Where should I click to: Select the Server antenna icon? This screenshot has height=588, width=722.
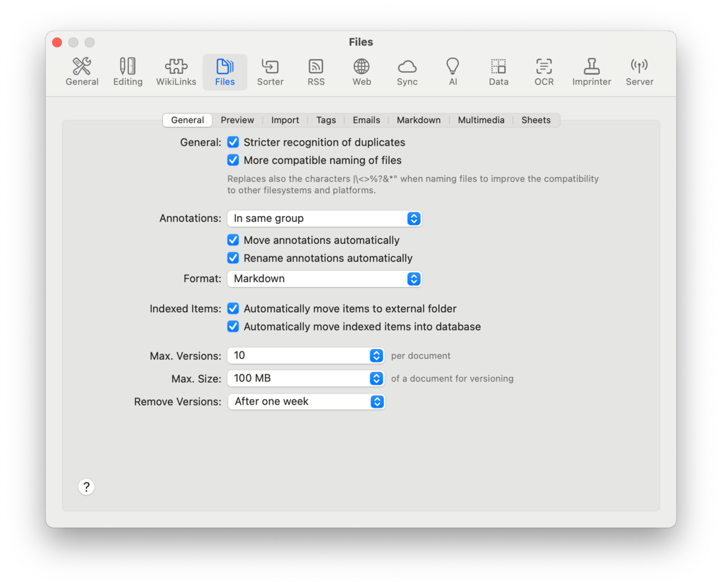(x=639, y=72)
